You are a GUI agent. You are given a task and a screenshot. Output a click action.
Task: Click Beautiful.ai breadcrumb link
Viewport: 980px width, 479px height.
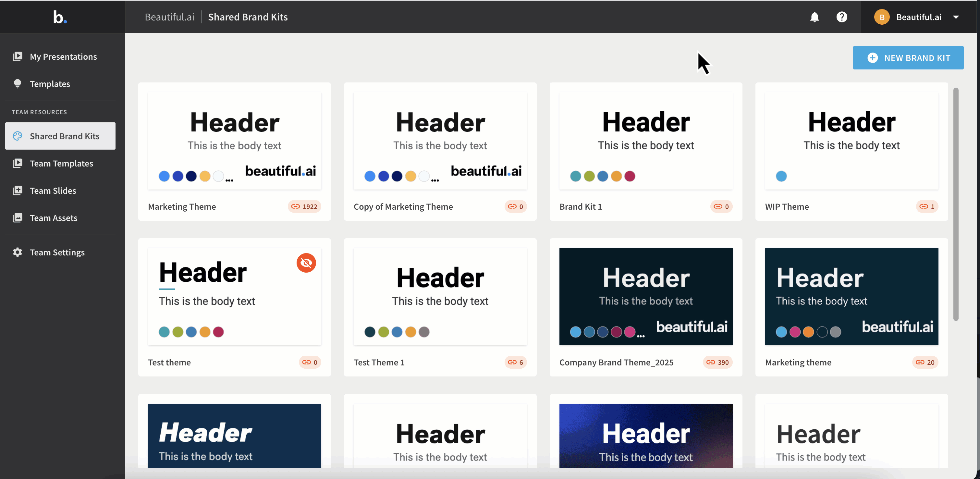pyautogui.click(x=169, y=17)
